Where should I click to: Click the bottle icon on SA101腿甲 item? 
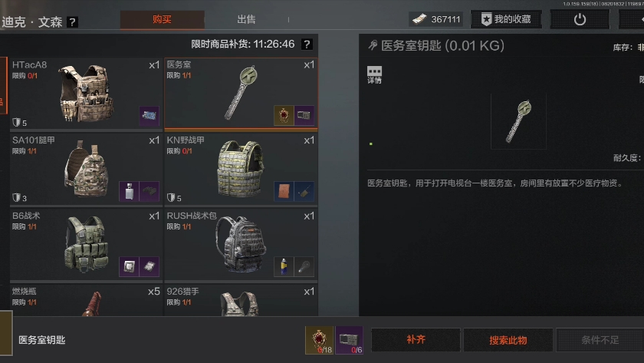click(129, 191)
